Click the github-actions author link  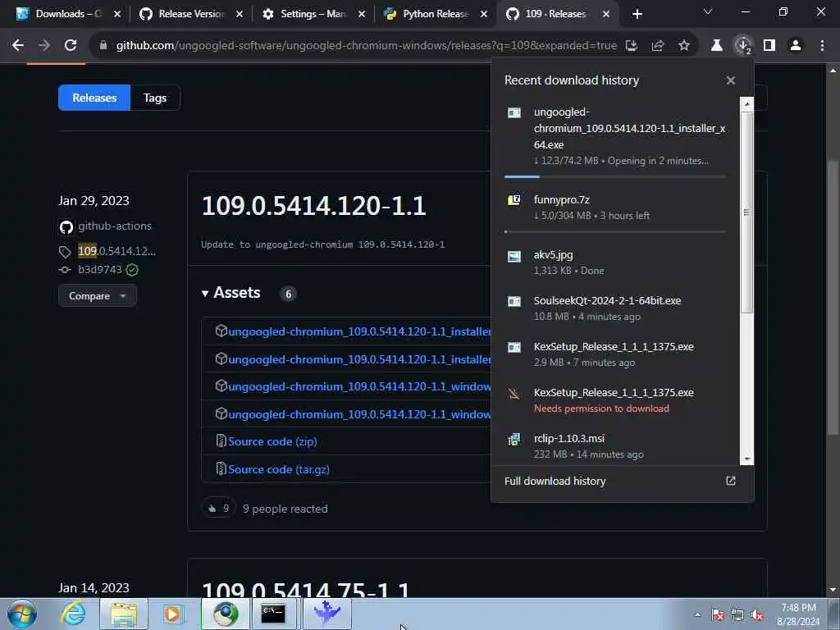[x=115, y=226]
